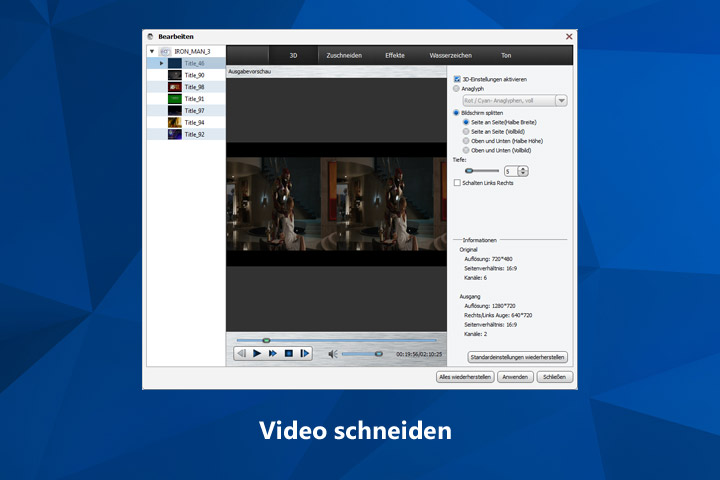The image size is (720, 480).
Task: Click the volume slider handle
Action: pyautogui.click(x=378, y=354)
